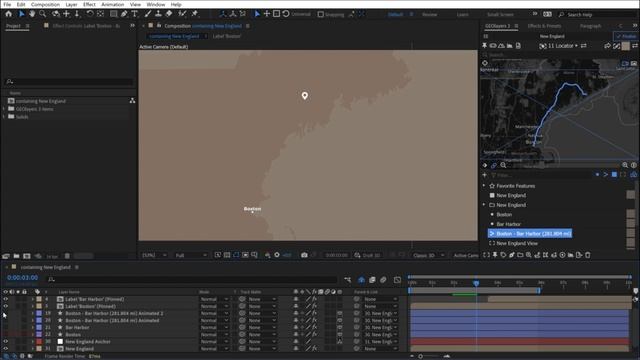
Task: Open the viewer resolution Full dropdown
Action: 191,255
